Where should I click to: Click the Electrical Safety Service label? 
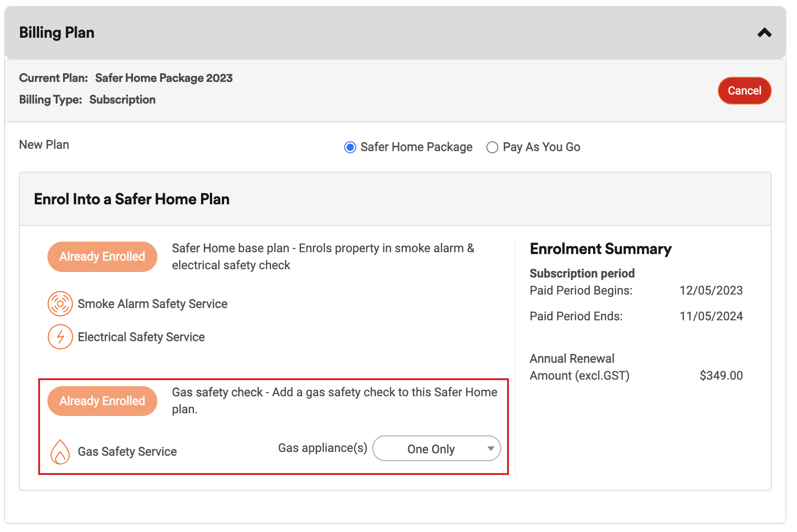click(x=141, y=337)
